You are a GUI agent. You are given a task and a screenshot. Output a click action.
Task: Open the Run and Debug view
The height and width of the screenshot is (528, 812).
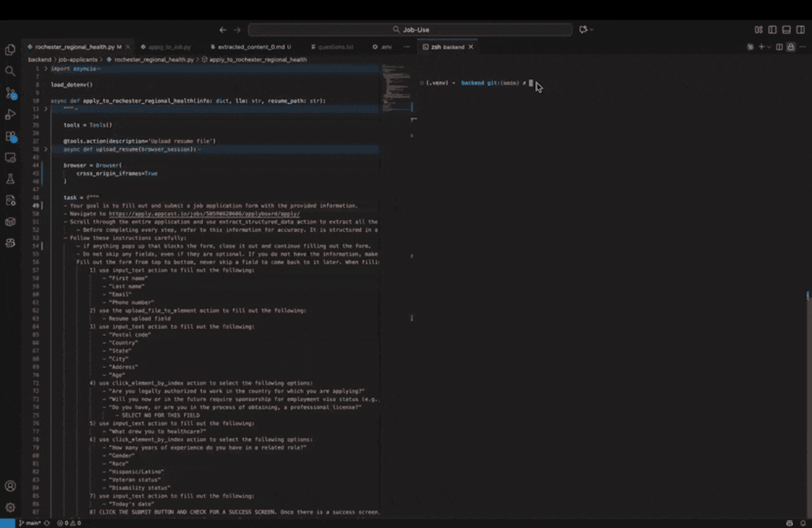click(x=10, y=114)
